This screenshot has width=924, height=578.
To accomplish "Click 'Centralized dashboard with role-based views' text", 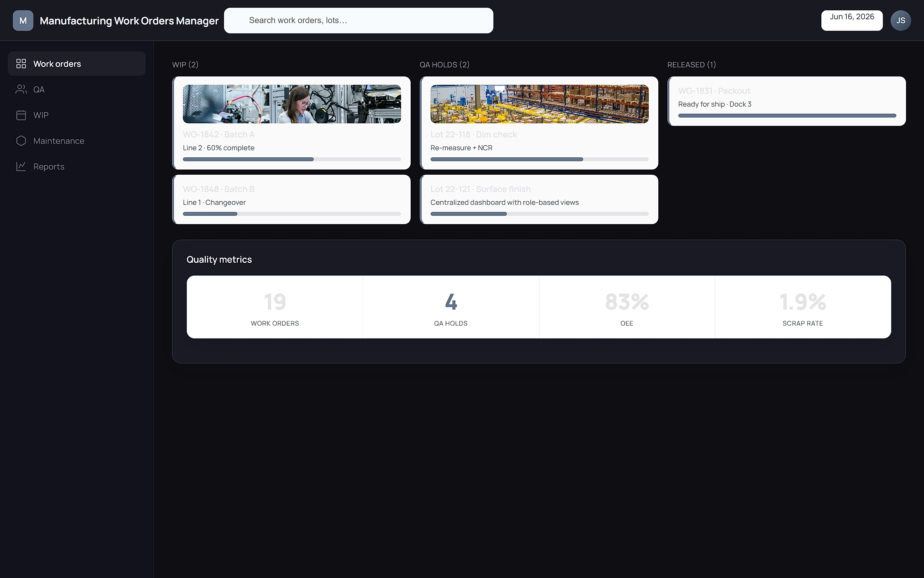I will click(x=504, y=202).
